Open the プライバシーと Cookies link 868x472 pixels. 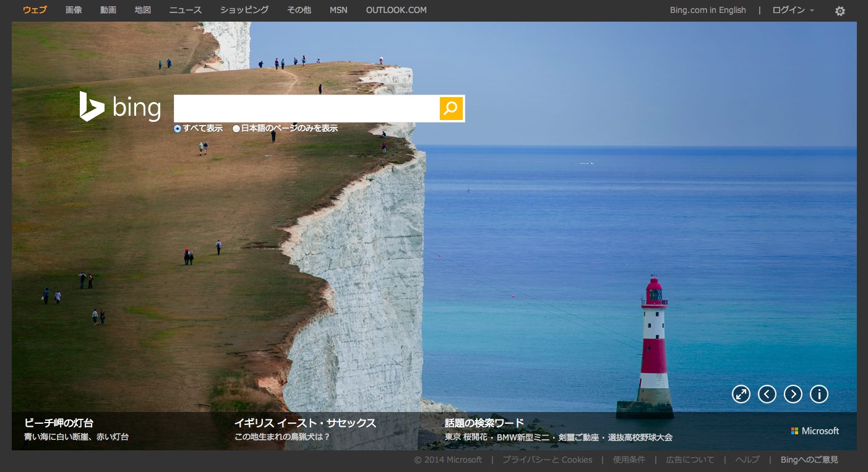(x=547, y=460)
